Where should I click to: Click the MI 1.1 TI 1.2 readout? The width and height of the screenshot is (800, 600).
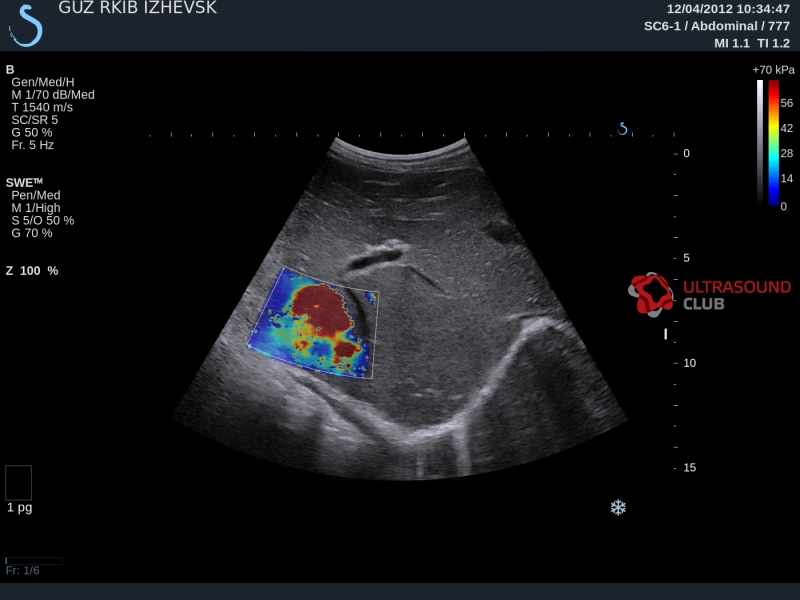coord(752,43)
